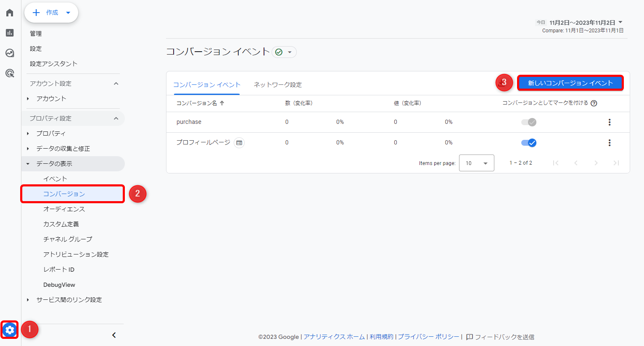
Task: Disable conversion switch for プロフィールページ
Action: [528, 143]
